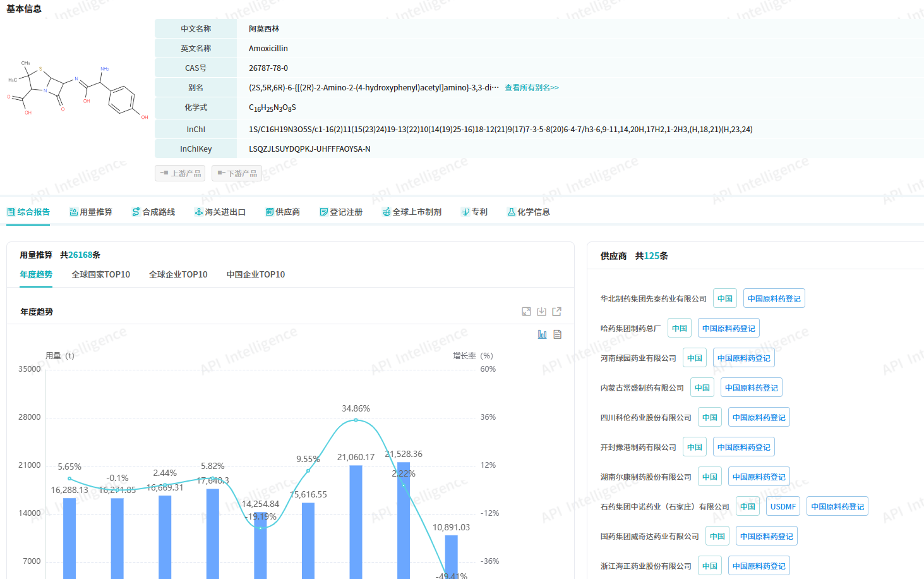Open the 化学信息 chemical info tab
The width and height of the screenshot is (924, 579).
529,212
